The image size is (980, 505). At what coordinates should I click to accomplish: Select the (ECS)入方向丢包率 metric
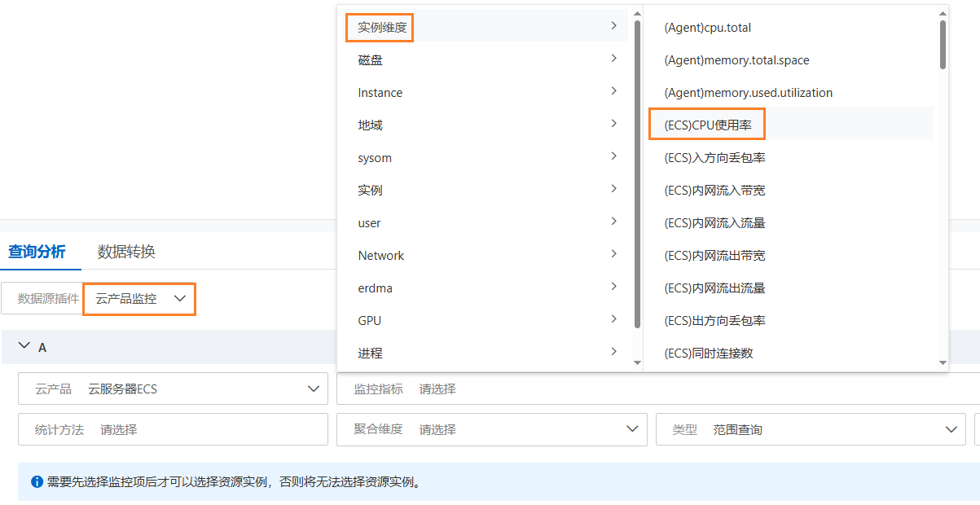click(x=790, y=158)
